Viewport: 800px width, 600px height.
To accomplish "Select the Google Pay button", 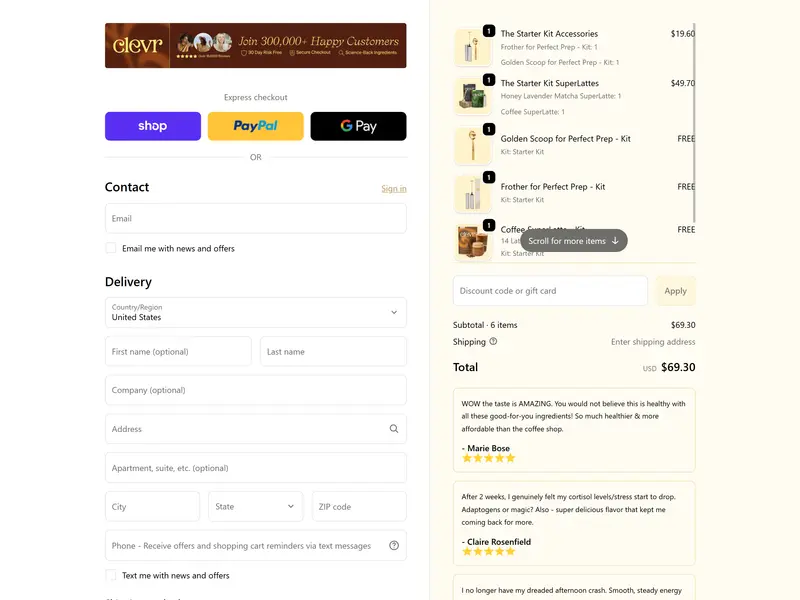I will click(358, 126).
